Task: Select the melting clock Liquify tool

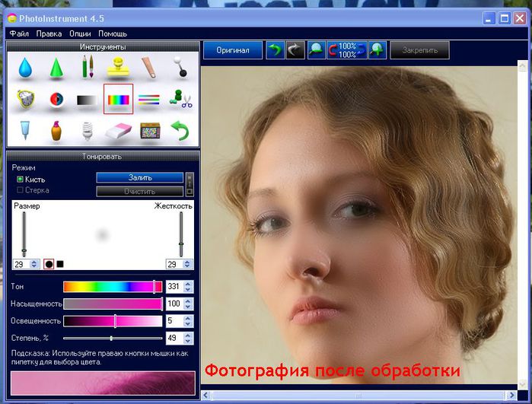Action: [25, 99]
